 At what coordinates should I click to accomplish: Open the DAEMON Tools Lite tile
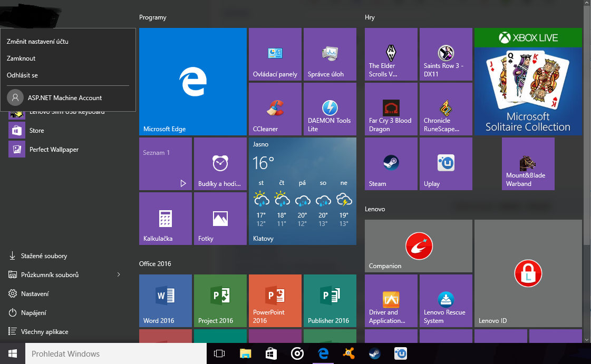[x=330, y=110]
